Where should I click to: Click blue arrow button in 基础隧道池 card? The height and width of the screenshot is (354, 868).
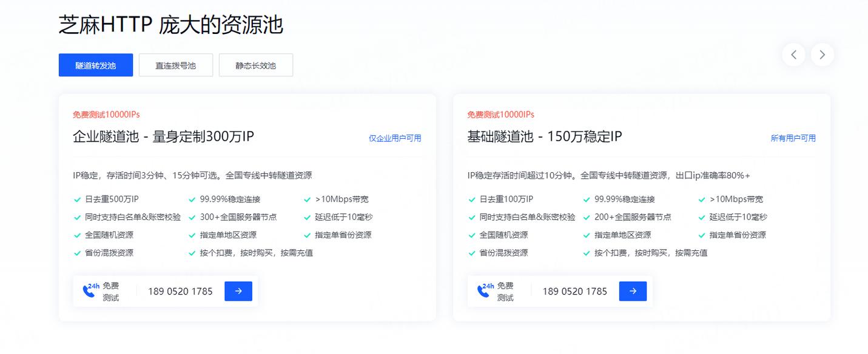633,291
